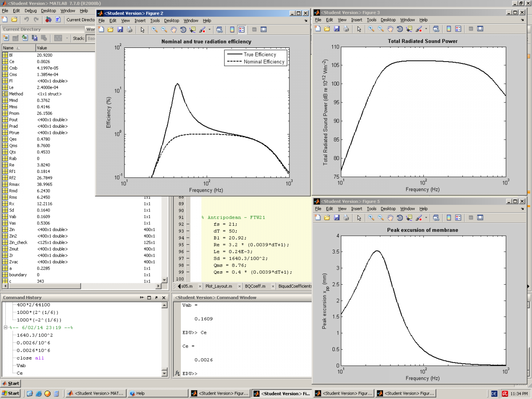The height and width of the screenshot is (399, 532).
Task: Open the Stack dropdown in Workspace panel
Action: (x=91, y=39)
